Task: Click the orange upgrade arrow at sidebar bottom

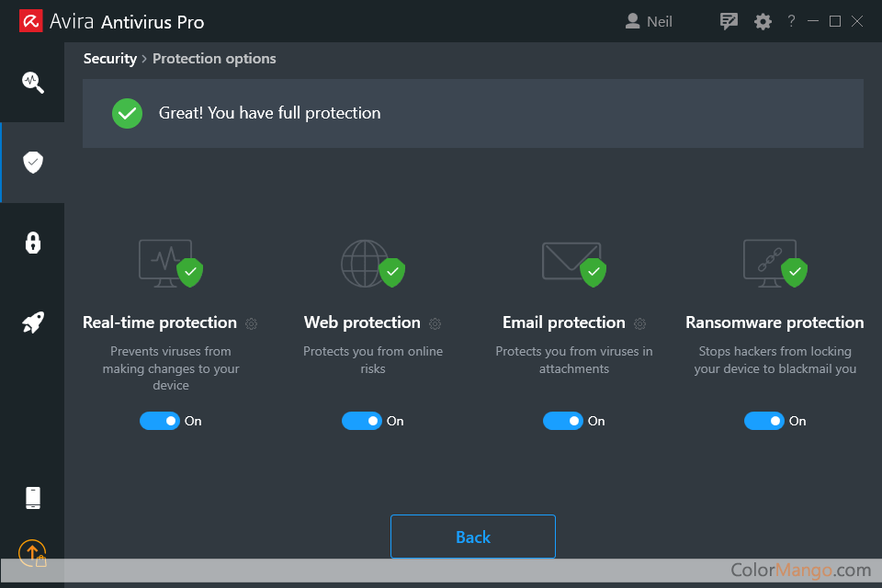Action: click(32, 554)
